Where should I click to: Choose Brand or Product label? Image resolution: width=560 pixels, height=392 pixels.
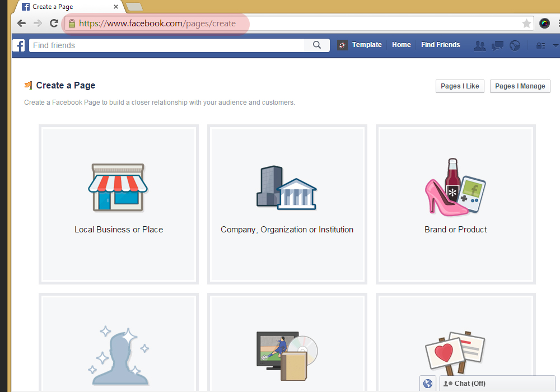(455, 230)
